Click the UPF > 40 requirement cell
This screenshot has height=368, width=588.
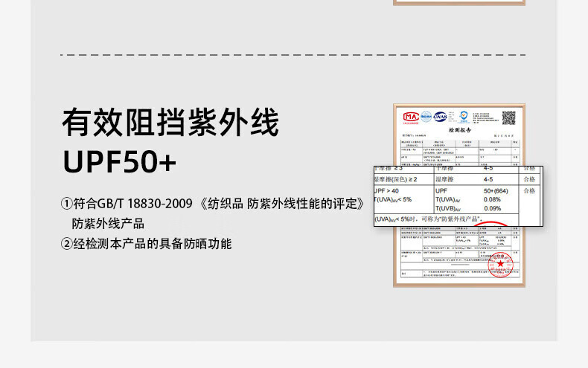(387, 191)
